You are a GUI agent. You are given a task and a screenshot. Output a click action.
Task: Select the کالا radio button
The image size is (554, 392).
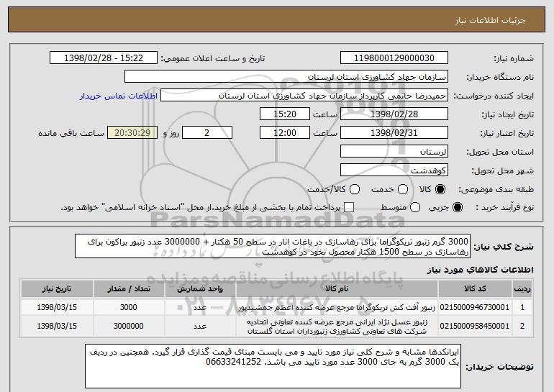(x=440, y=189)
